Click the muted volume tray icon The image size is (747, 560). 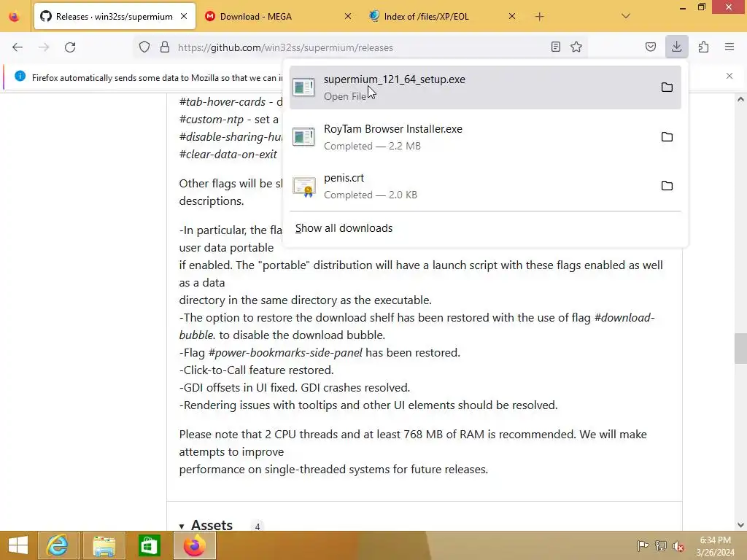pyautogui.click(x=678, y=546)
